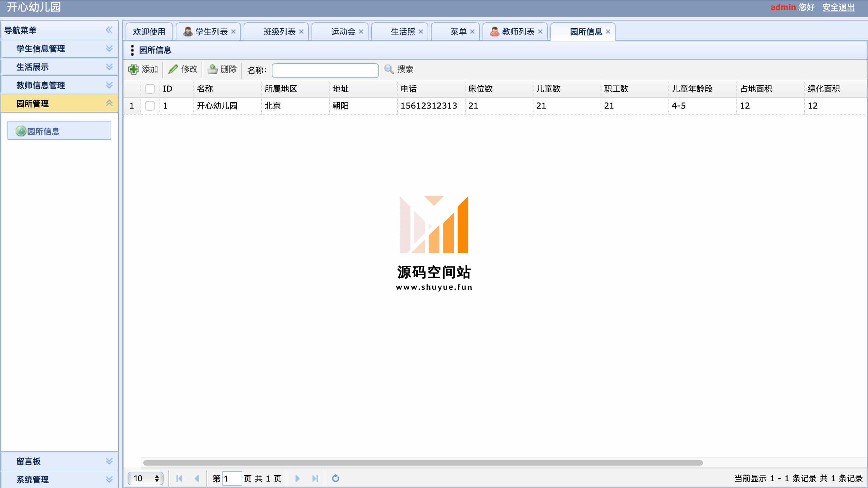Click the 修改 button label
This screenshot has height=488, width=868.
(189, 69)
